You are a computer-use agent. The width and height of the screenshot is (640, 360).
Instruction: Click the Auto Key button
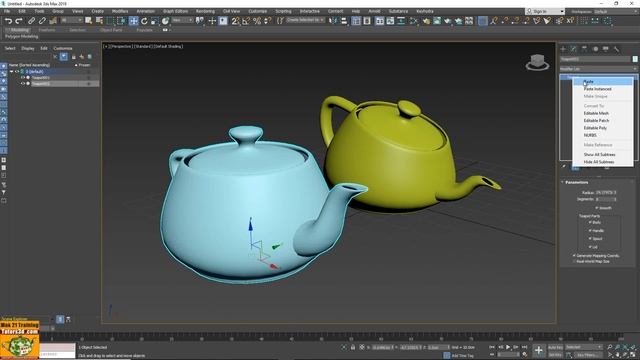click(555, 347)
